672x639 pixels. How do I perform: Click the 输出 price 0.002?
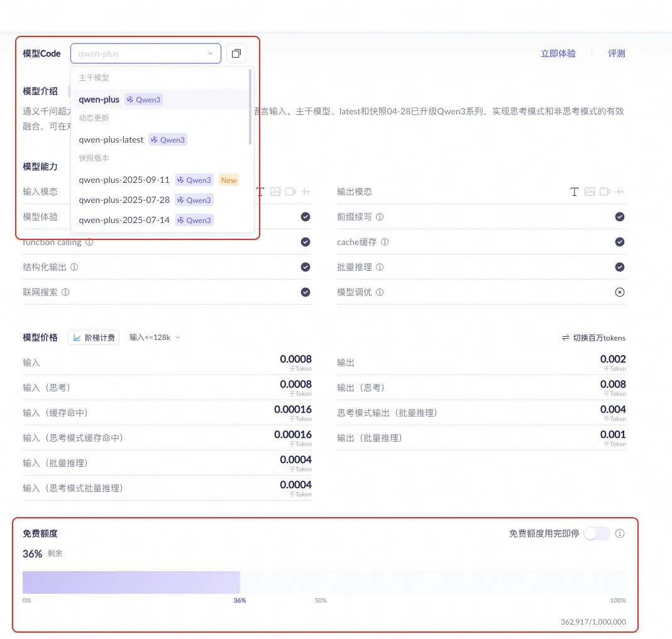tap(613, 359)
